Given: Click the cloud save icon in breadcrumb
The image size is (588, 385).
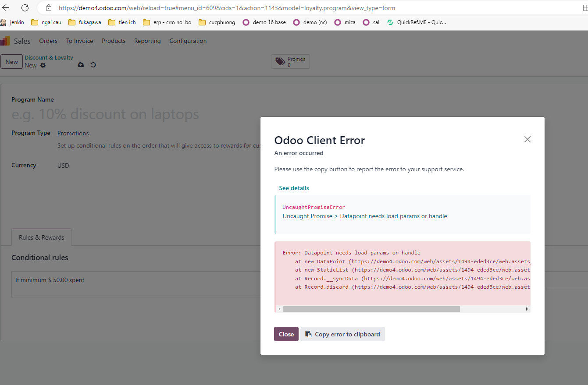Looking at the screenshot, I should point(81,65).
